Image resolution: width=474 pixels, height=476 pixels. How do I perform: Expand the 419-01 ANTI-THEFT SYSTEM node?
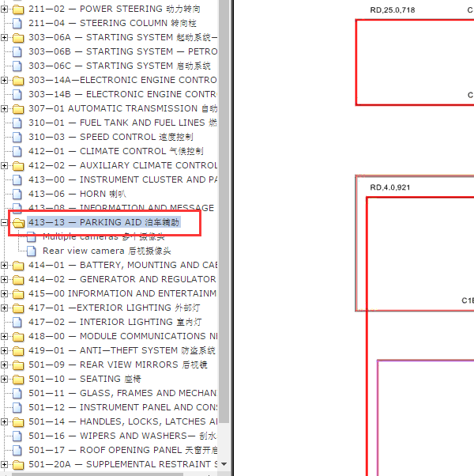4,350
